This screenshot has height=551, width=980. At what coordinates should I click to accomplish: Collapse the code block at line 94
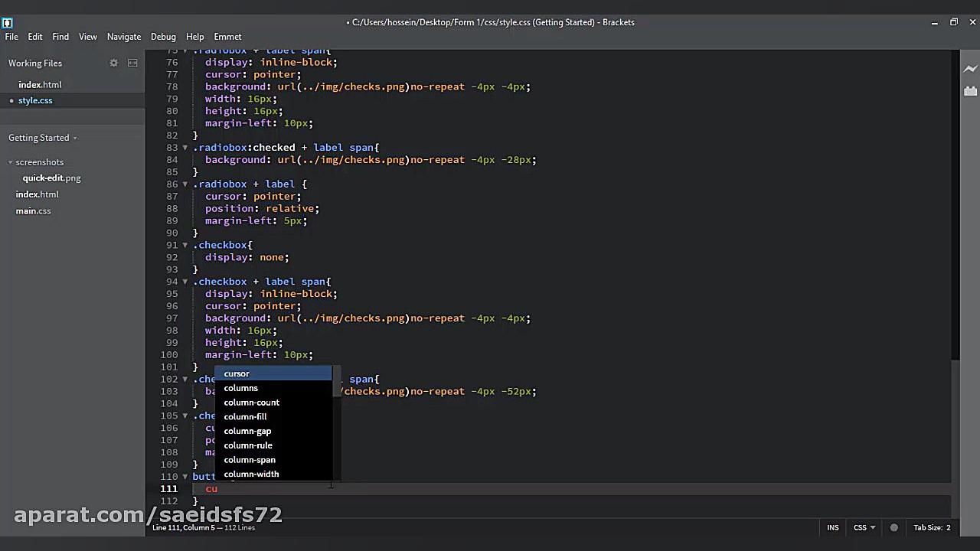tap(185, 282)
